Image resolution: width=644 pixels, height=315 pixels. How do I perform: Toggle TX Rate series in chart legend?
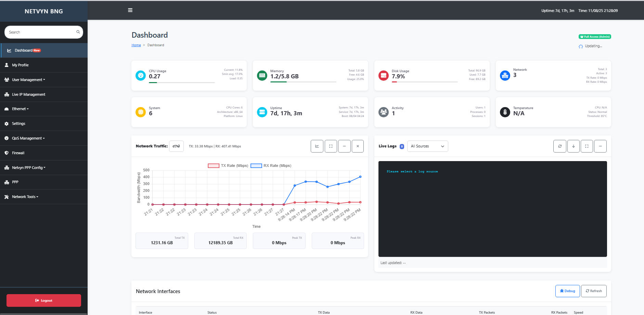[228, 166]
